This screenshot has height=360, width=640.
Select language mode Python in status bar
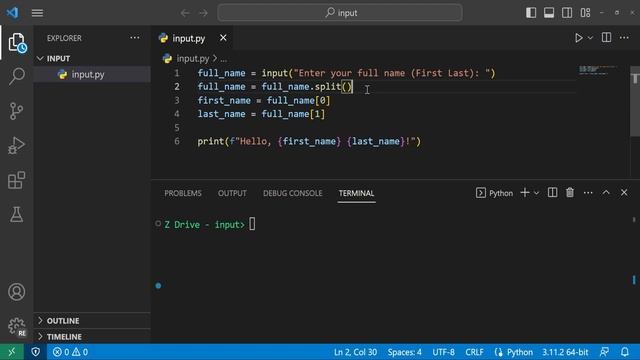(520, 352)
